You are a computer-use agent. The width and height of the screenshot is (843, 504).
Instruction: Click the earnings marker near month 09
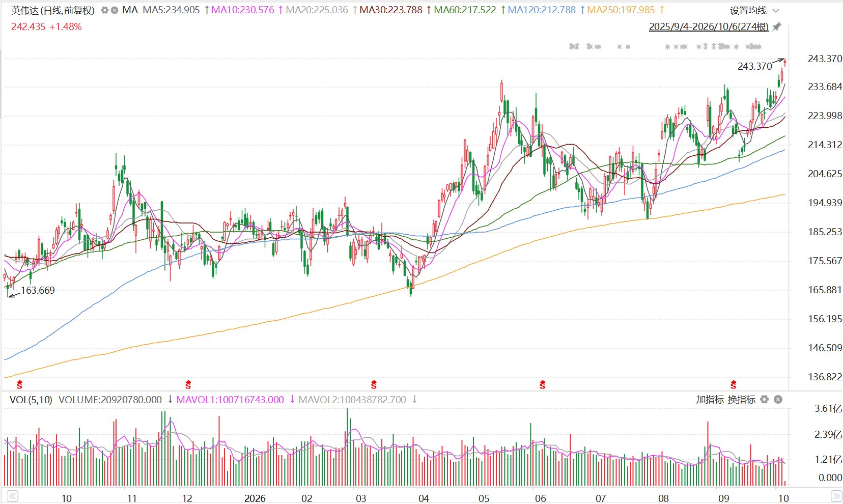[734, 384]
